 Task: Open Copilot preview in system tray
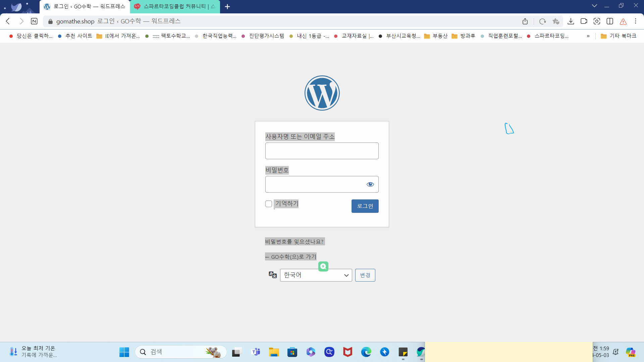click(631, 352)
